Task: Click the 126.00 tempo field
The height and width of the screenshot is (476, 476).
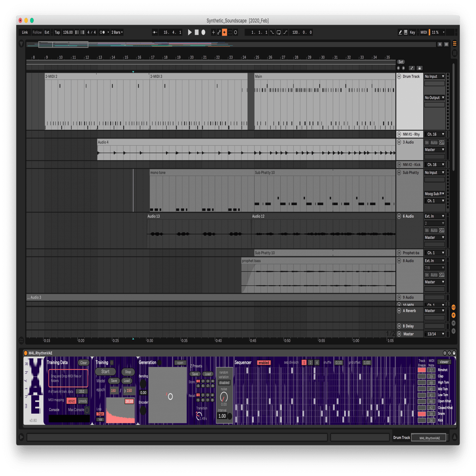Action: coord(68,32)
